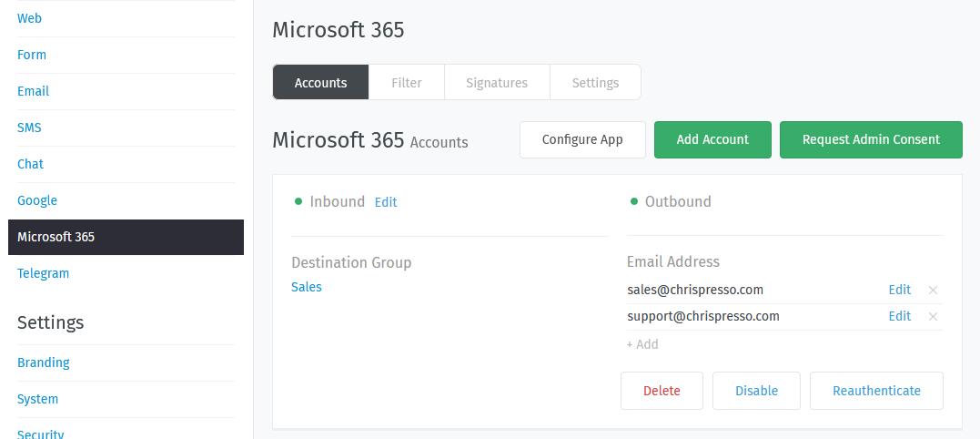
Task: Switch to the Accounts tab
Action: 320,82
